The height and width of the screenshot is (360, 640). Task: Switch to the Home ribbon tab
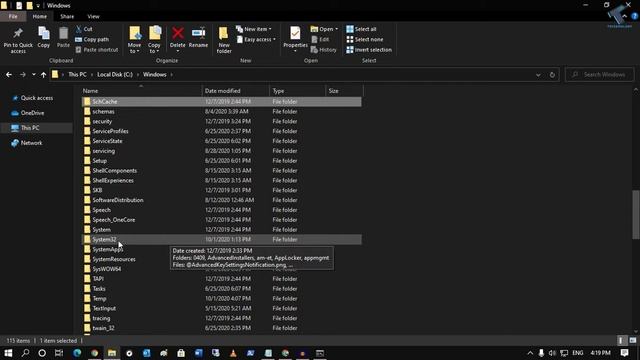click(40, 16)
